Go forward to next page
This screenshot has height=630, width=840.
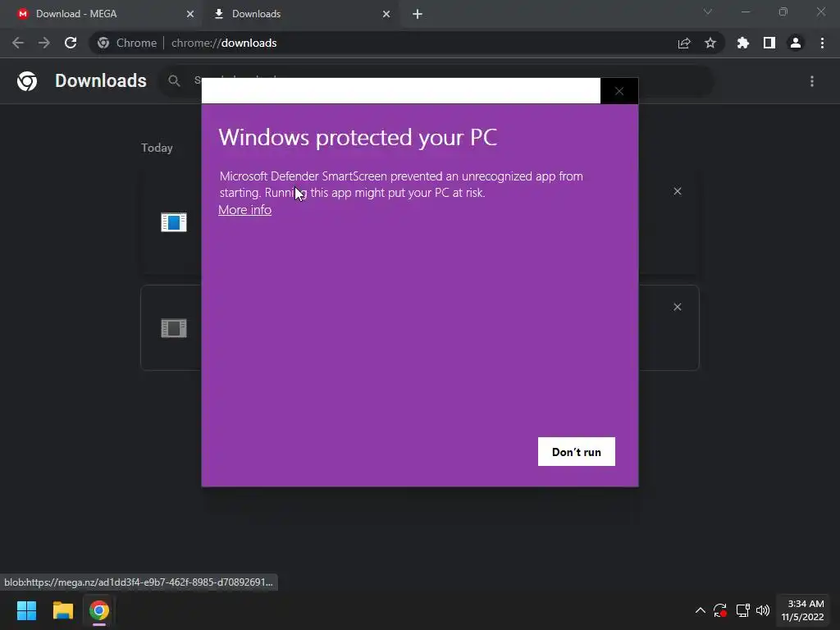coord(44,43)
